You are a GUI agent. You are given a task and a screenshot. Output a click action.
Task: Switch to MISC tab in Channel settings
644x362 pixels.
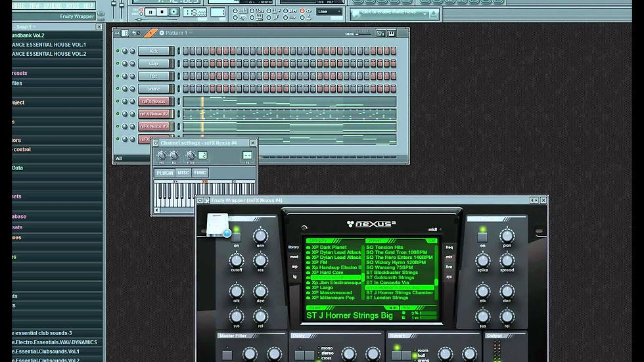click(183, 173)
